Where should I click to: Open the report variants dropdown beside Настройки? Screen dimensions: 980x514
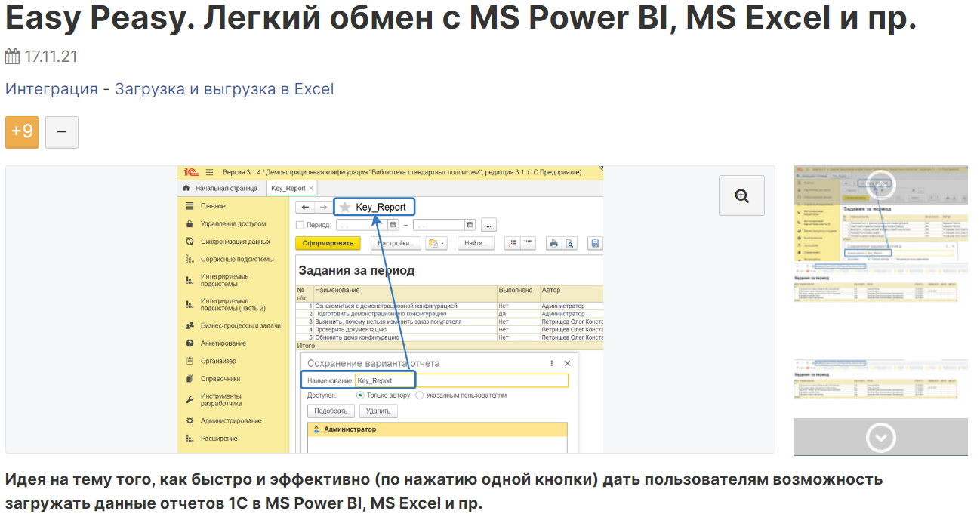pyautogui.click(x=436, y=243)
